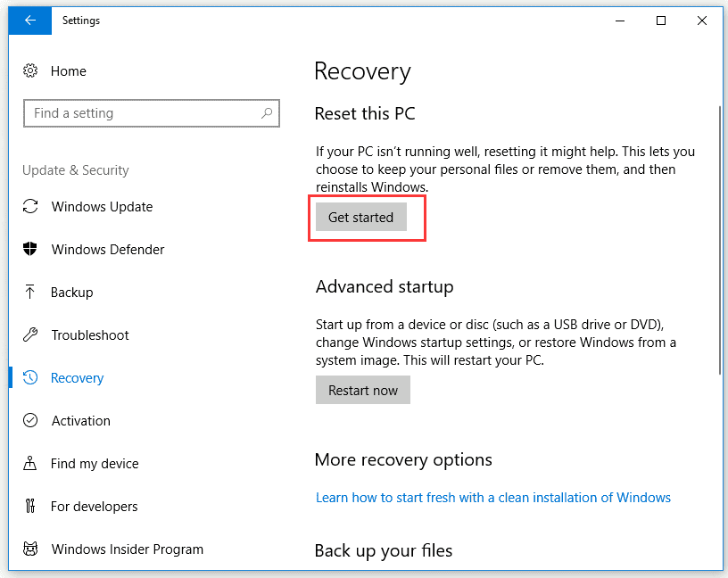Select For developers in sidebar

94,507
